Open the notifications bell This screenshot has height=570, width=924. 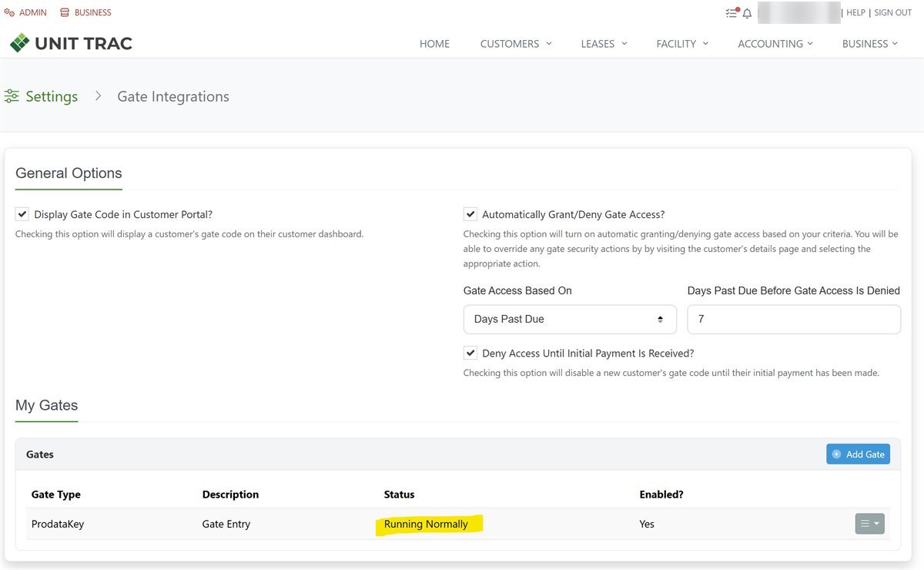tap(747, 13)
